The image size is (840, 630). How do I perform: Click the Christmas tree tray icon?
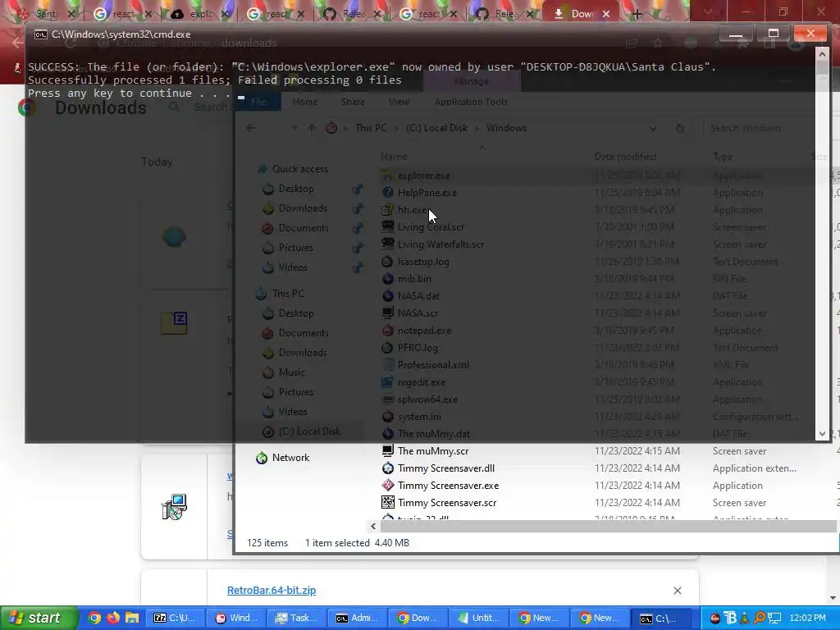[x=745, y=619]
